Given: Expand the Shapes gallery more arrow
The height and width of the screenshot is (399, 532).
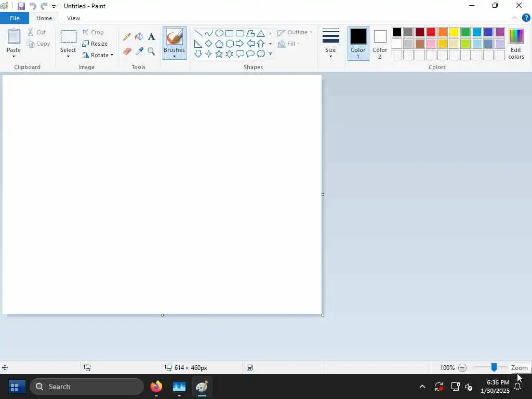Looking at the screenshot, I should [x=270, y=54].
